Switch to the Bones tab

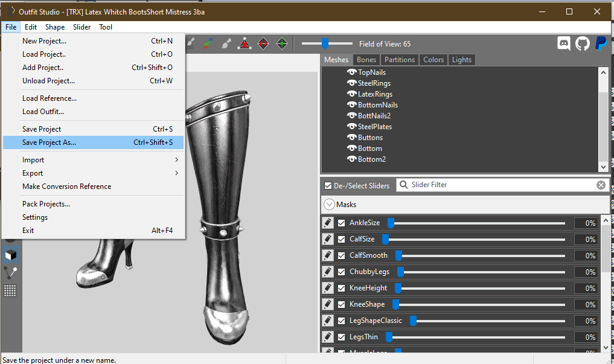pyautogui.click(x=366, y=60)
